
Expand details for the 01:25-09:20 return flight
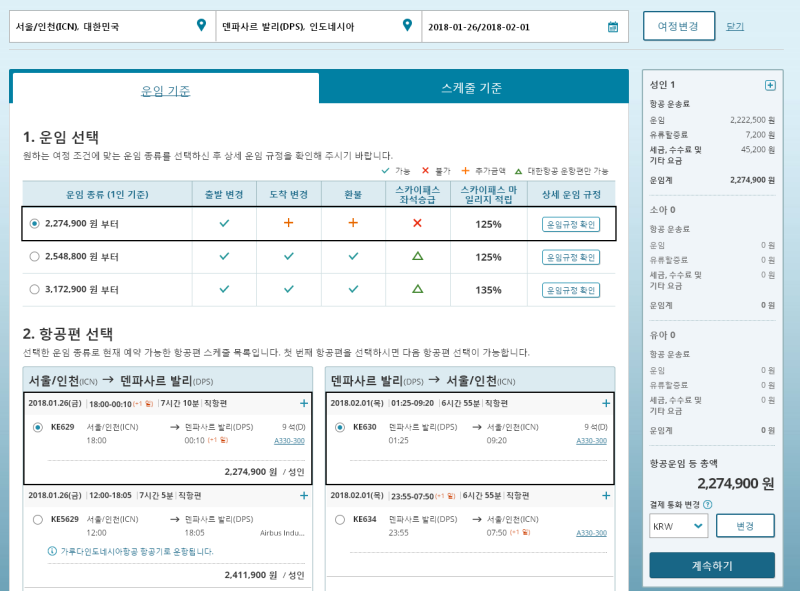point(606,404)
